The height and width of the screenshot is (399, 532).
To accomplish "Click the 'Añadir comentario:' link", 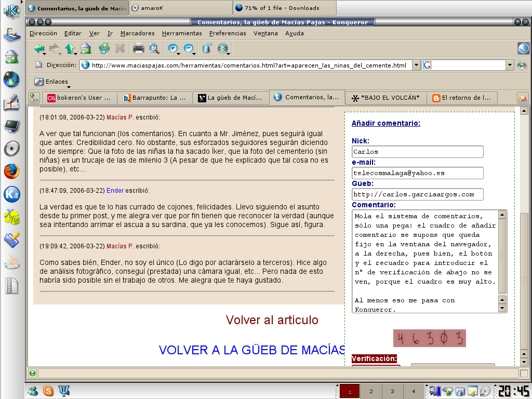I will coord(385,123).
